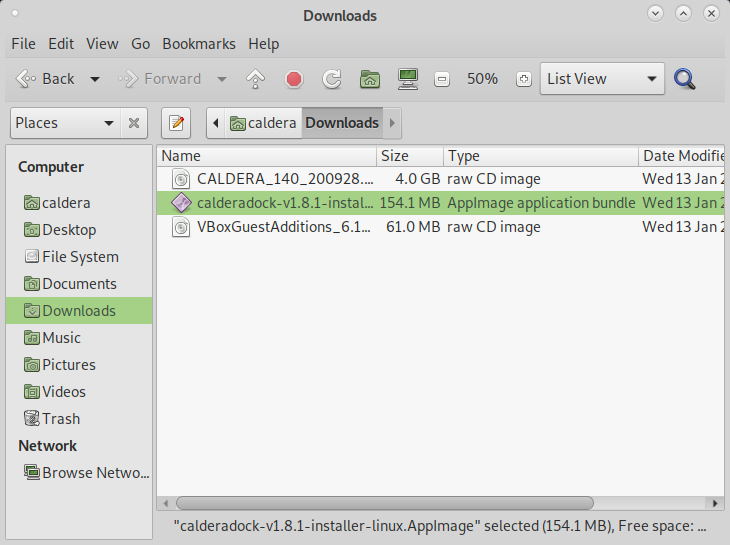Click the Desktop folder icon in sidebar
The width and height of the screenshot is (730, 545).
(x=32, y=230)
